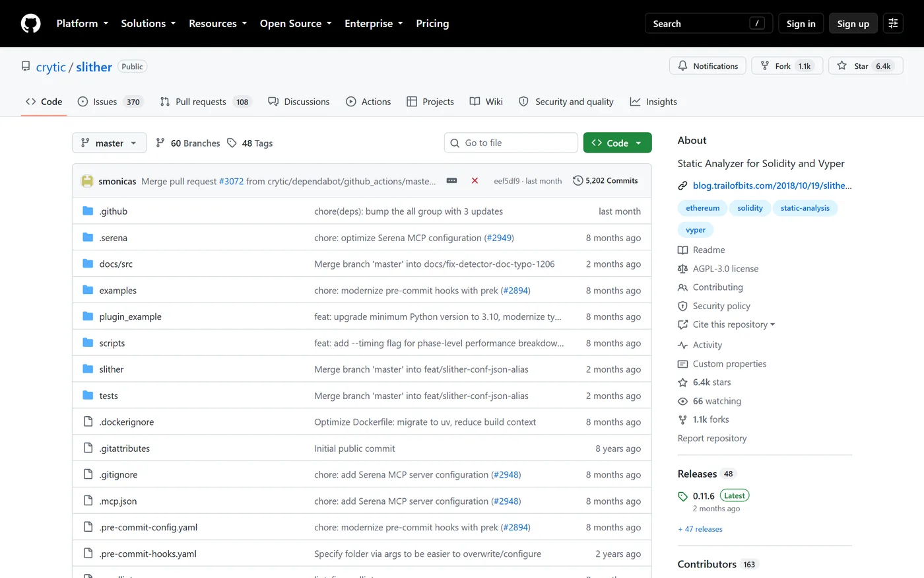The width and height of the screenshot is (924, 578).
Task: Open the docs/src folder name
Action: (x=116, y=264)
